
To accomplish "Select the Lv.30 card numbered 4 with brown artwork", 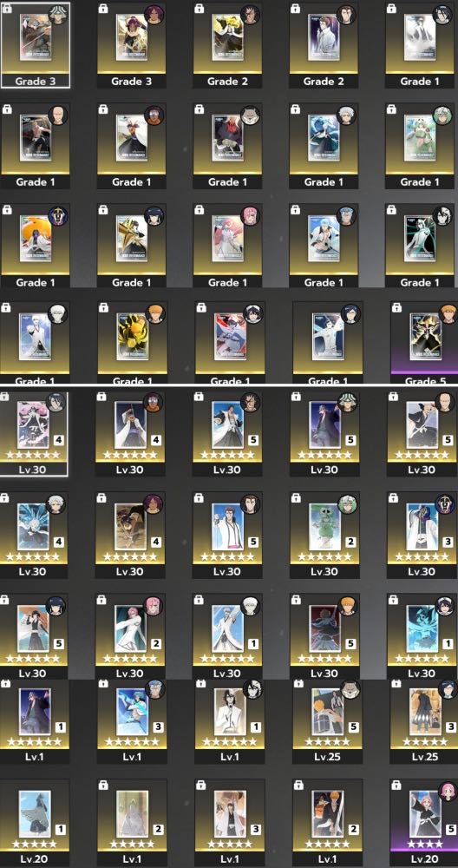I will click(130, 536).
